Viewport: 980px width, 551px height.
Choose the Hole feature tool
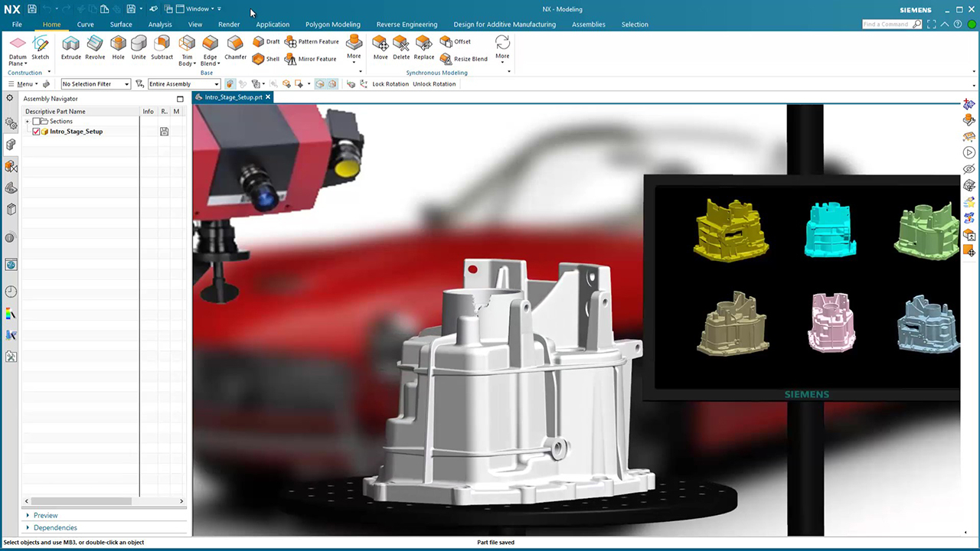coord(118,47)
